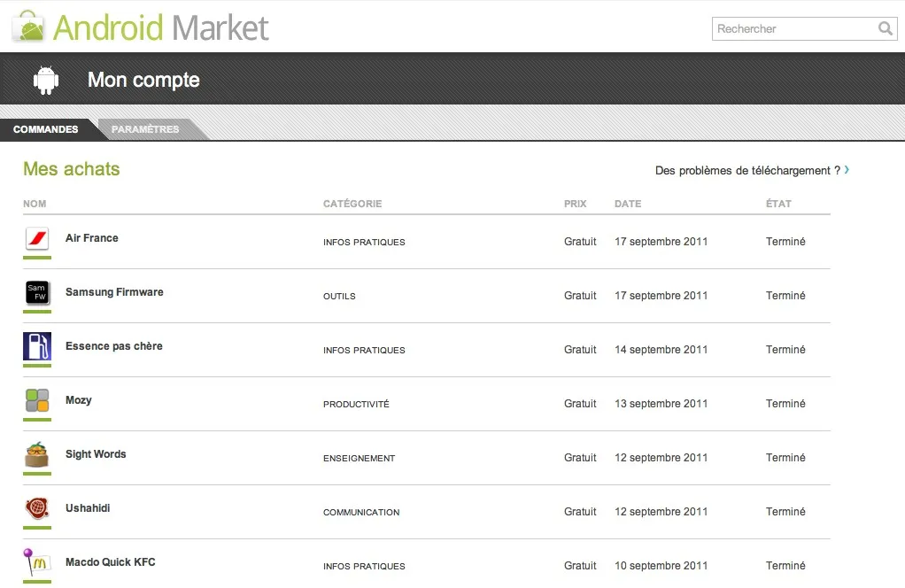
Task: Click the ENSEIGNEMENT category in Sight Words row
Action: click(x=359, y=458)
